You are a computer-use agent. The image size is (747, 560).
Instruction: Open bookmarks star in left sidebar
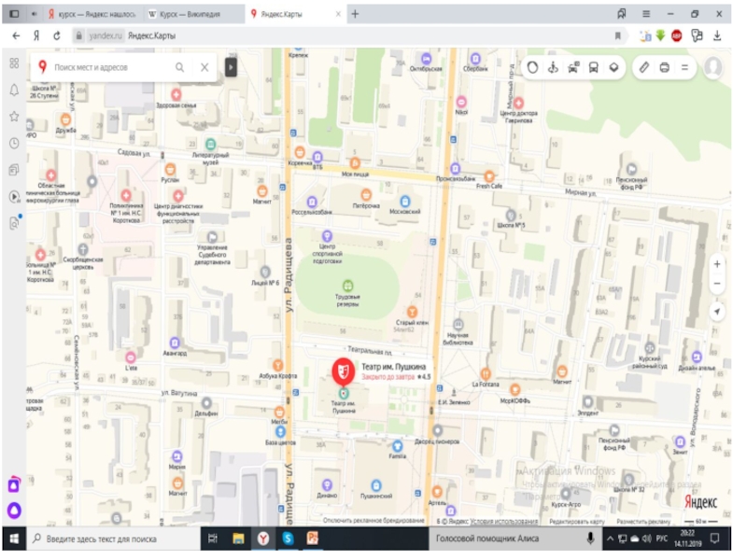coord(14,116)
